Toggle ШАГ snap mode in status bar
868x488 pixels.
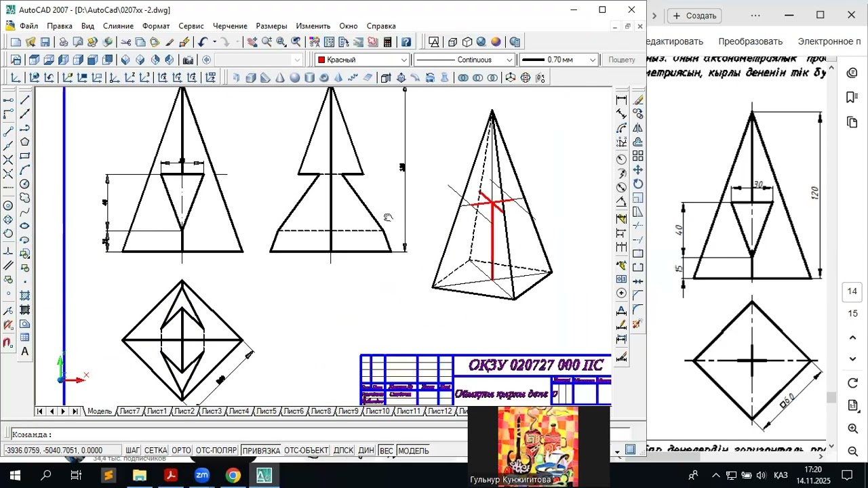click(132, 451)
